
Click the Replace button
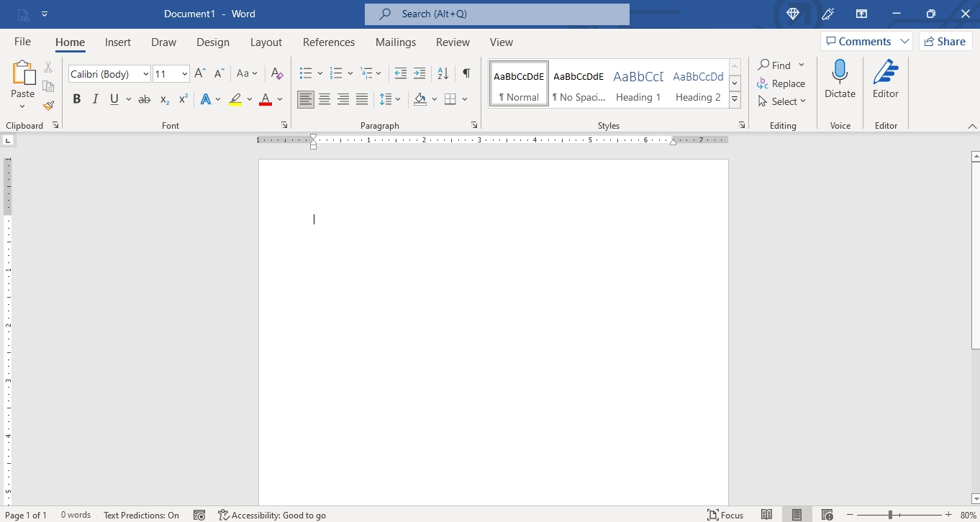[781, 83]
